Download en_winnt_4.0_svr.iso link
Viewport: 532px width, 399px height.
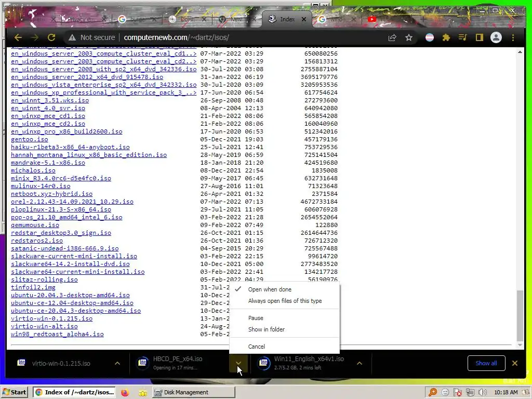click(x=48, y=108)
